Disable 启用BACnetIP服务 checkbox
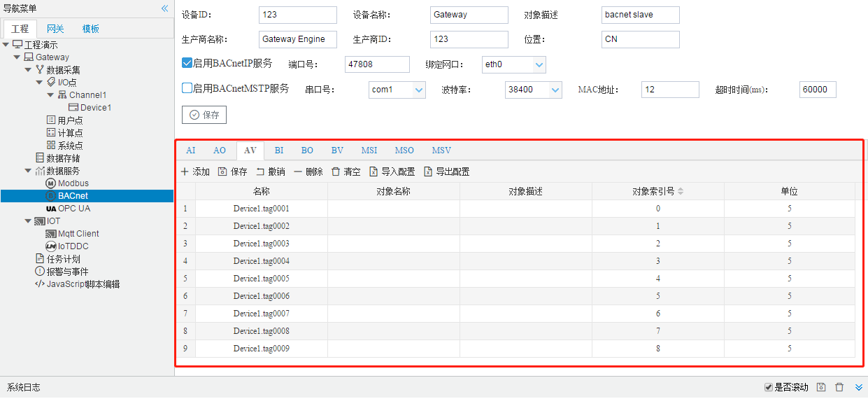This screenshot has height=413, width=868. point(187,63)
